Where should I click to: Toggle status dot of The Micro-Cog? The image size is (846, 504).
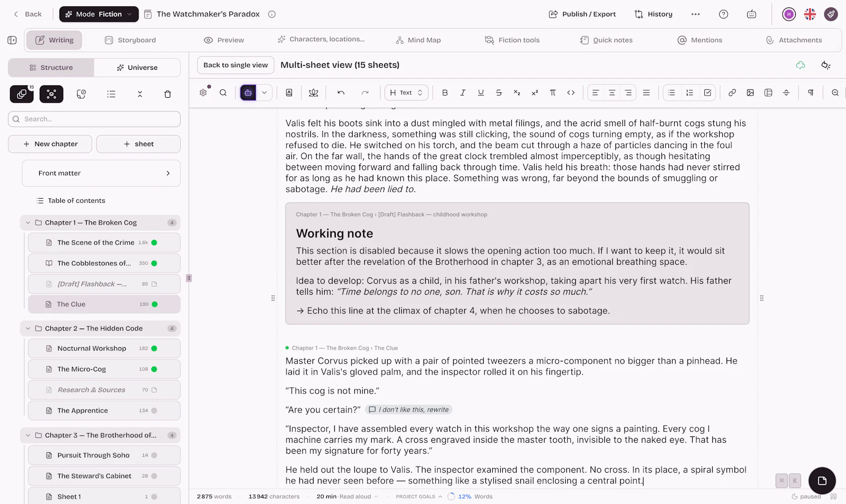154,369
